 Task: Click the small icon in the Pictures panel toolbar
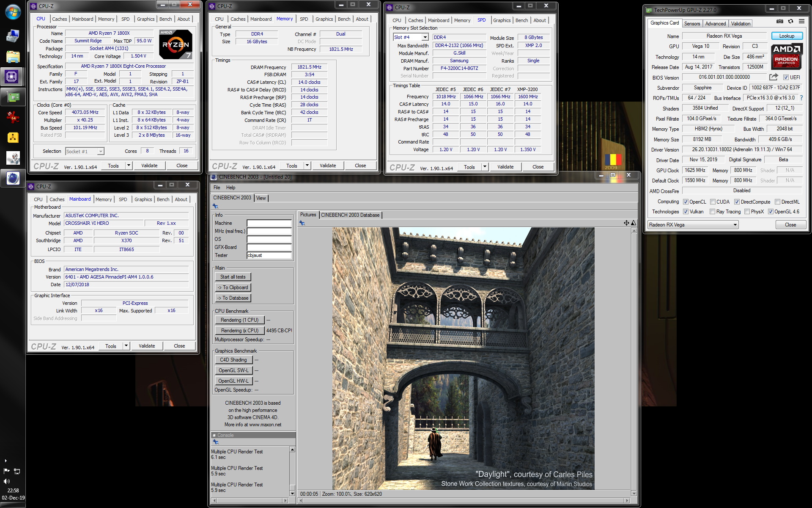coord(302,223)
